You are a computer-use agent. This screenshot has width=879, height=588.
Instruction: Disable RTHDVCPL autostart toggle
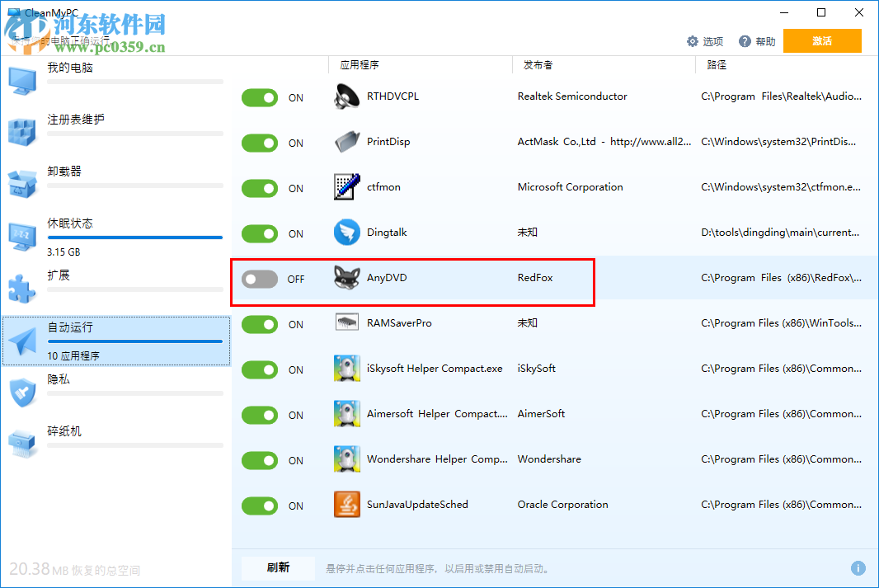pos(260,97)
